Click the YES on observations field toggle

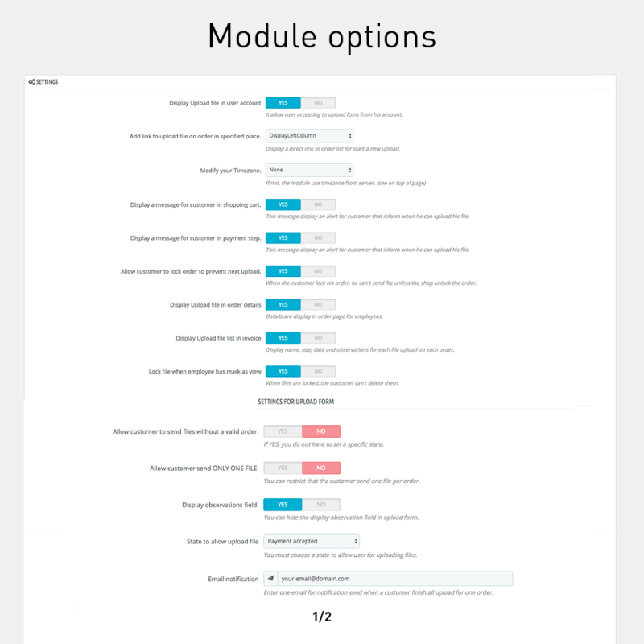click(x=283, y=505)
